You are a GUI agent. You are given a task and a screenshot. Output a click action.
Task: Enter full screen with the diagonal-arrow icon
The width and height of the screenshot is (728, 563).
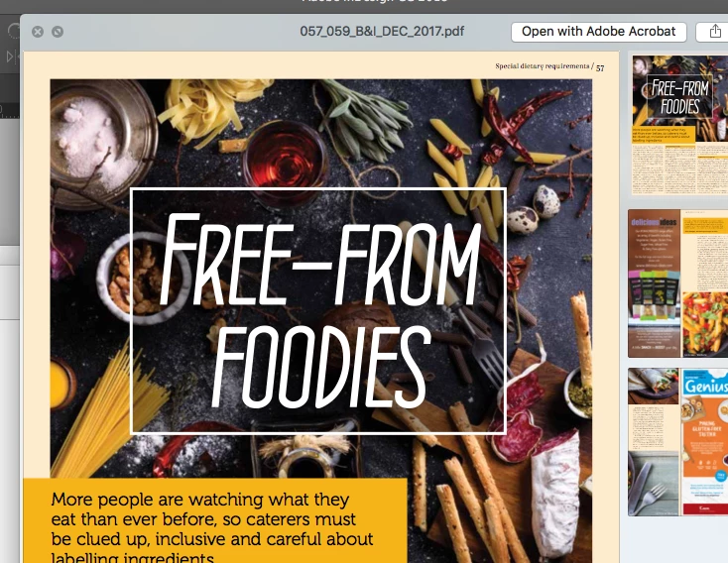[x=58, y=32]
